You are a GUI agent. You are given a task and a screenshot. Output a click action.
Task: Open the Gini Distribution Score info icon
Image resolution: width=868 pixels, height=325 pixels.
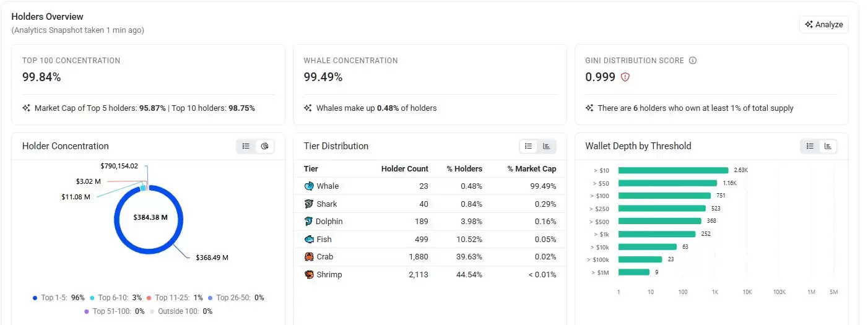click(x=693, y=61)
